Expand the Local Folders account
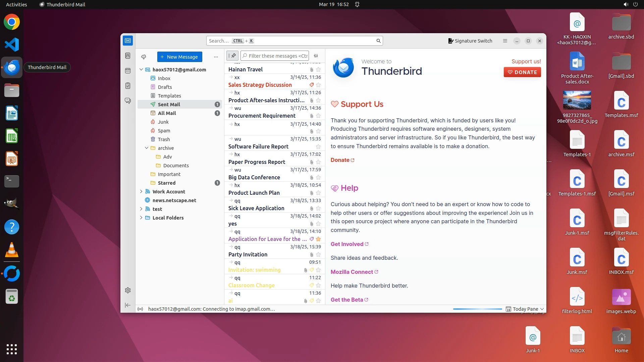 pyautogui.click(x=141, y=218)
